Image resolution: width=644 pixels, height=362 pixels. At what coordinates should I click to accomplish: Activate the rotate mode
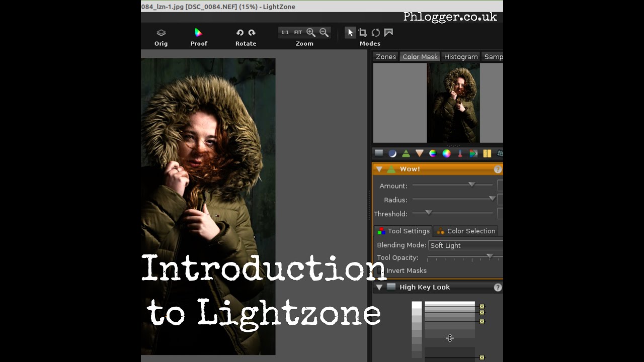[375, 33]
